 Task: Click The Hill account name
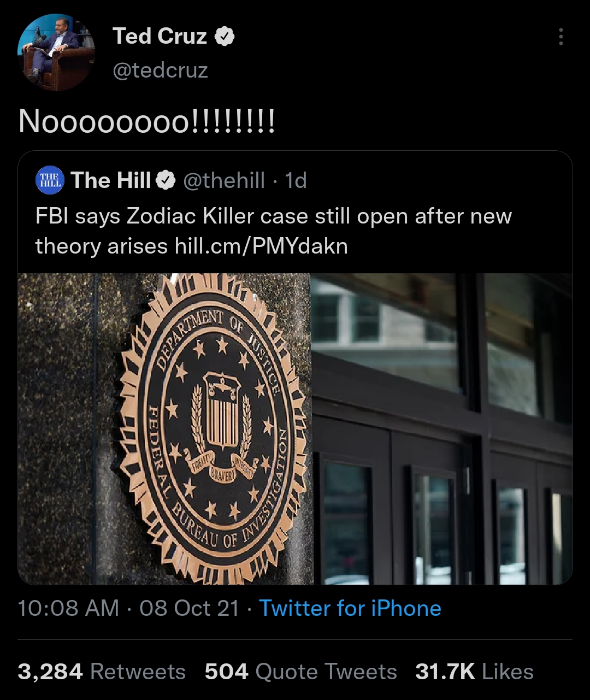(x=111, y=180)
